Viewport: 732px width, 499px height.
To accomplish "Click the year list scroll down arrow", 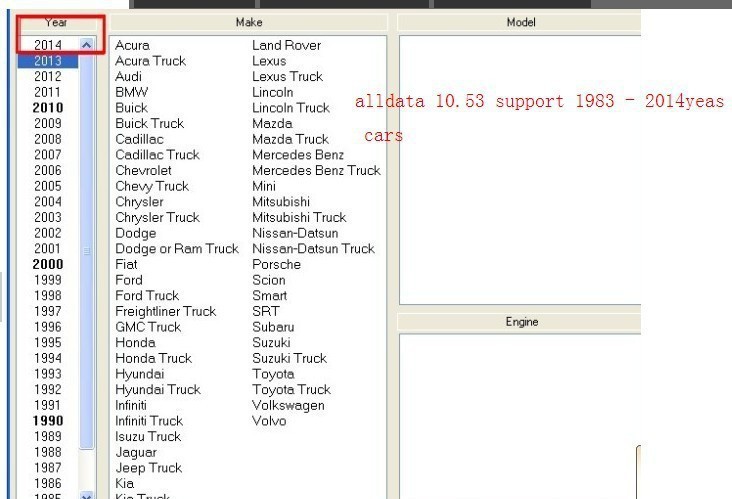I will (x=87, y=495).
